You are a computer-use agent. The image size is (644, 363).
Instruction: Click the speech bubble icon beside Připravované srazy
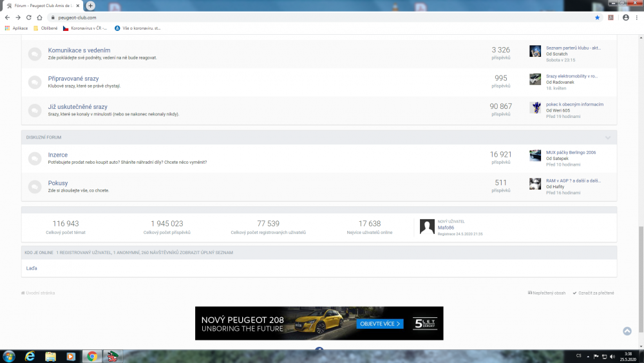35,83
